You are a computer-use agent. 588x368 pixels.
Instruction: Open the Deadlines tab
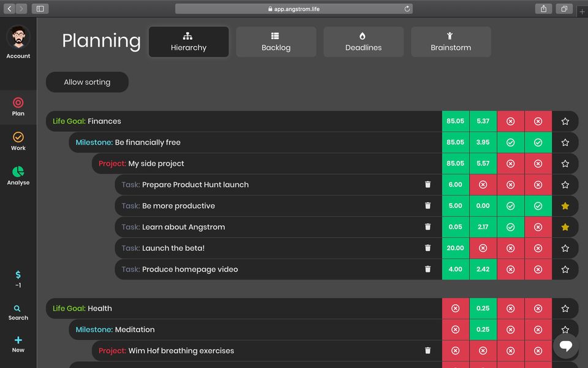[363, 42]
